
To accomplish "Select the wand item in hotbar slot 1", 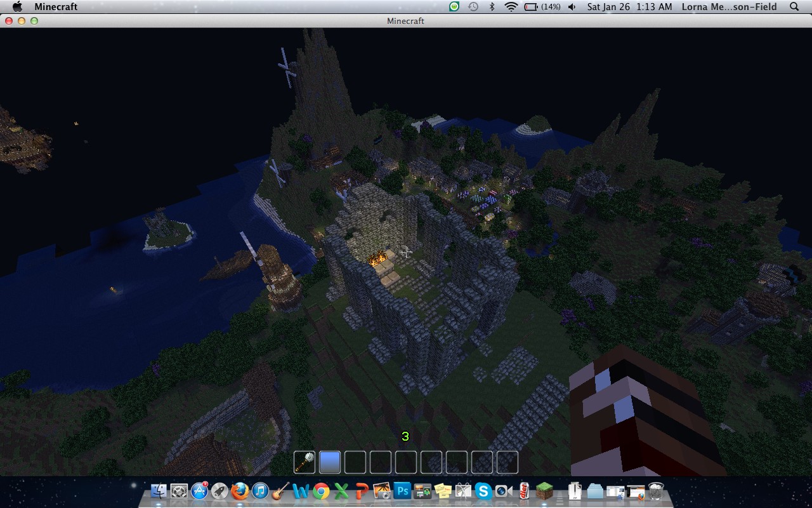I will (x=304, y=462).
